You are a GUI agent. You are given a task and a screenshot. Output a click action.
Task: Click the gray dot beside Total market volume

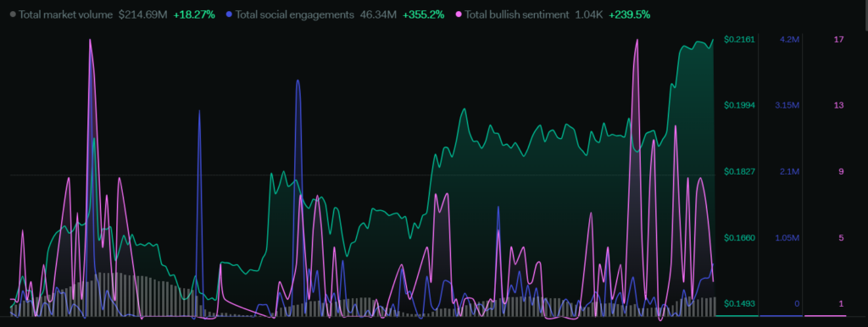pyautogui.click(x=13, y=14)
